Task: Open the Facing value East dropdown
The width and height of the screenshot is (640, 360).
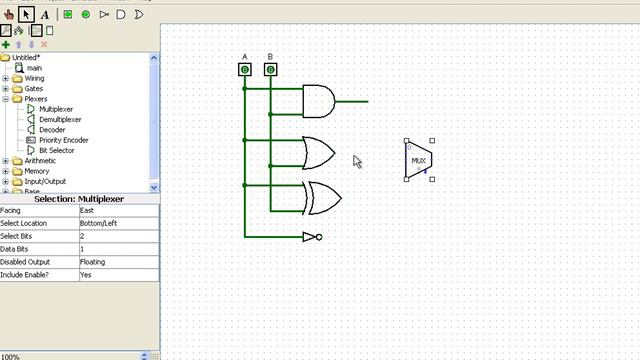Action: [x=119, y=211]
